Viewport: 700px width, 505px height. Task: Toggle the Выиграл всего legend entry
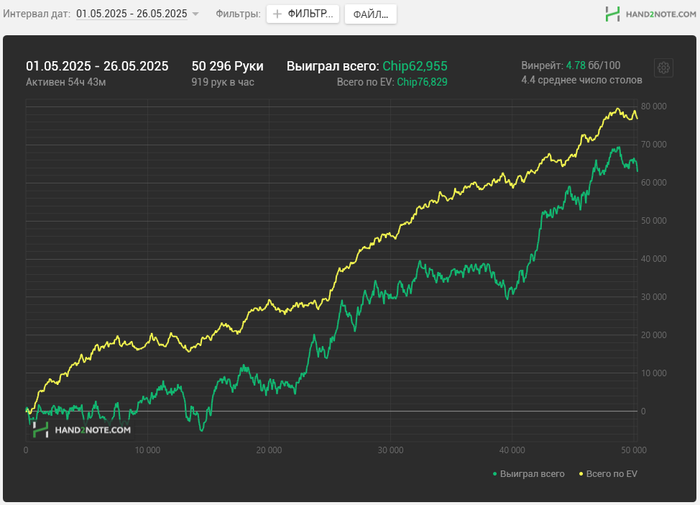[529, 474]
